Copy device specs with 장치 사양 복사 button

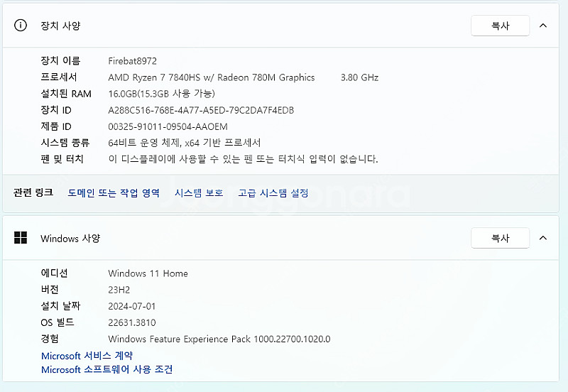point(500,26)
